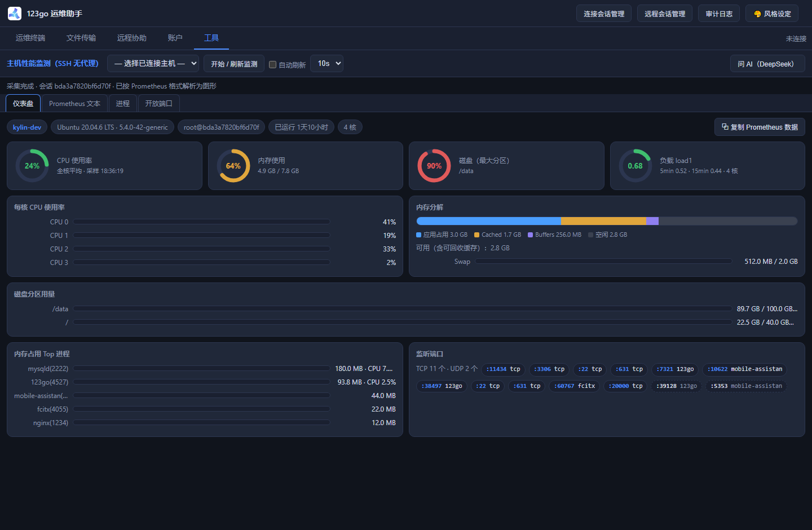812x530 pixels.
Task: Enable the 自动刷新 checkbox
Action: coord(273,65)
